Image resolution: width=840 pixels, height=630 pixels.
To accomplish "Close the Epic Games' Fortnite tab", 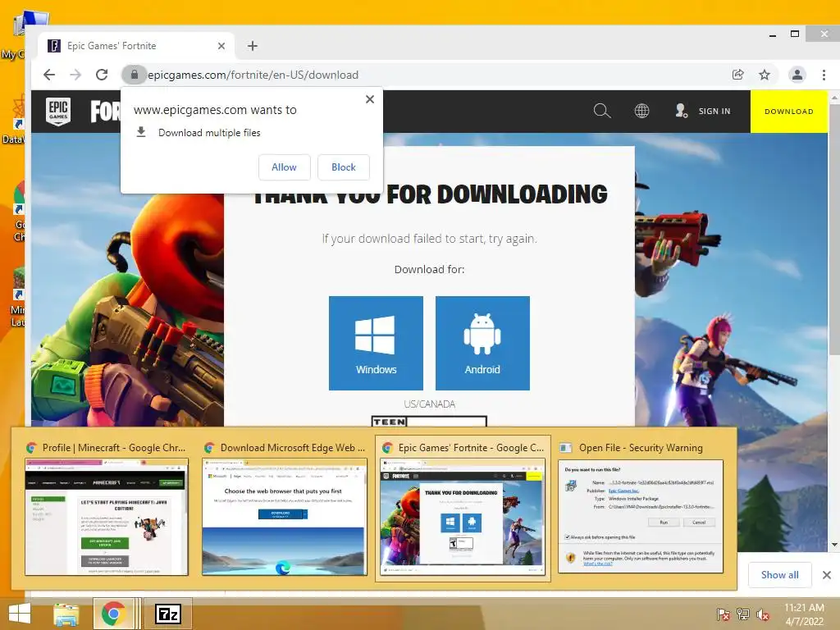I will point(221,46).
